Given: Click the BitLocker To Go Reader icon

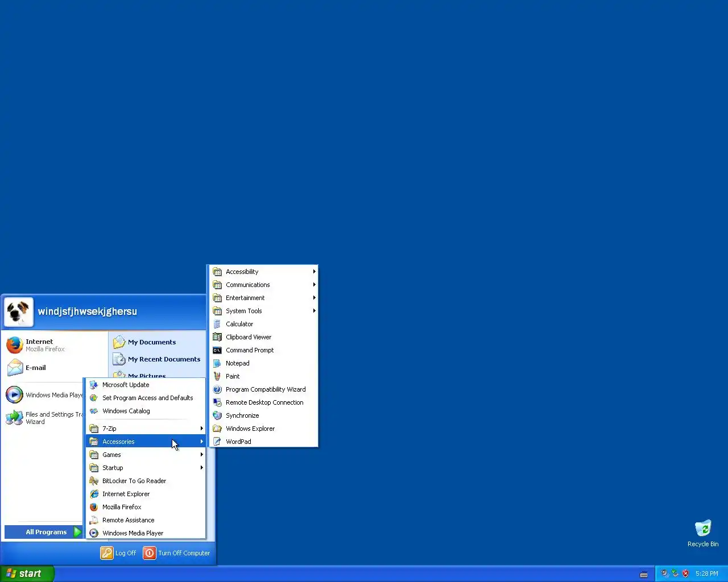Looking at the screenshot, I should (94, 481).
